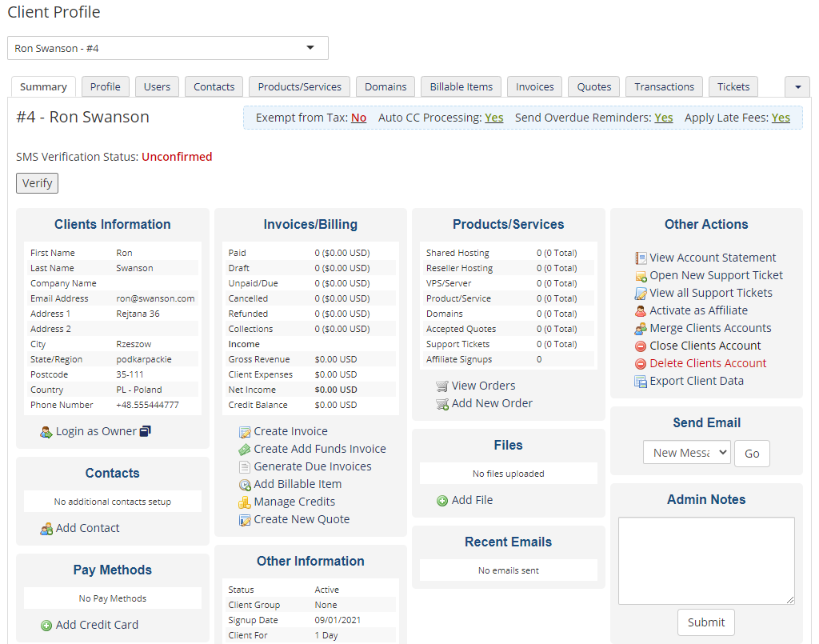Viewport: 819px width, 644px height.
Task: Click the Add New Order cart icon
Action: [441, 404]
